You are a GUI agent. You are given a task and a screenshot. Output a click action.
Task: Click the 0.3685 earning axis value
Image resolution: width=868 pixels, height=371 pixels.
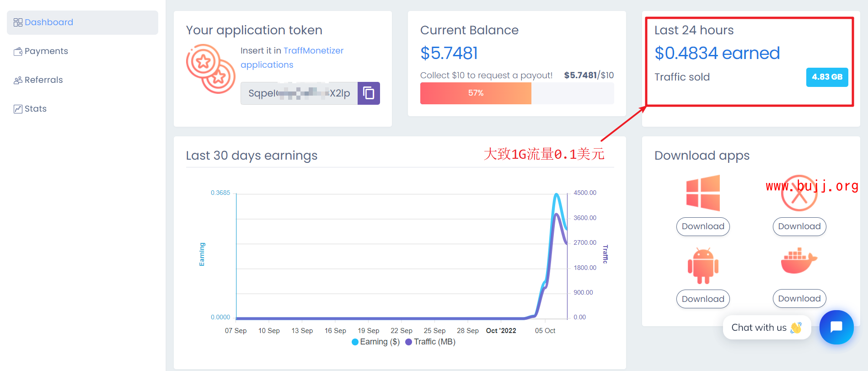(x=220, y=193)
